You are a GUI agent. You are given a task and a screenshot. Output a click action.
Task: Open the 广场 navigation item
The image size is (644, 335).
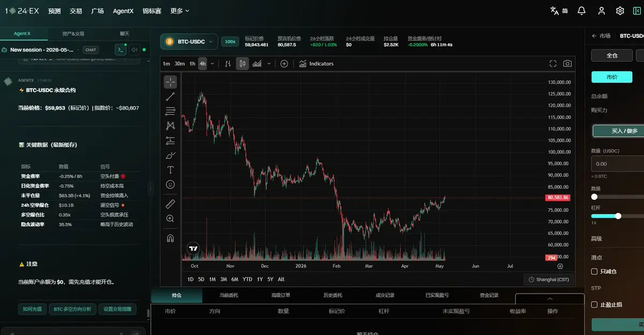point(97,11)
